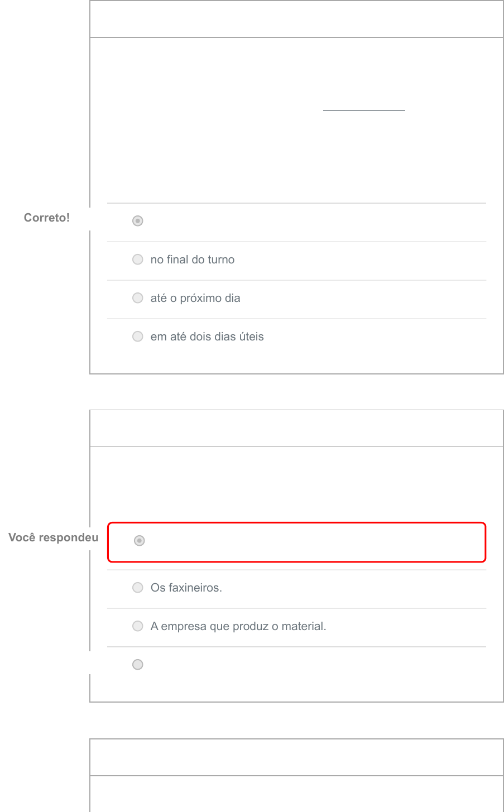This screenshot has height=812, width=504.
Task: Click the 'no final do turno' answer text
Action: coord(193,260)
